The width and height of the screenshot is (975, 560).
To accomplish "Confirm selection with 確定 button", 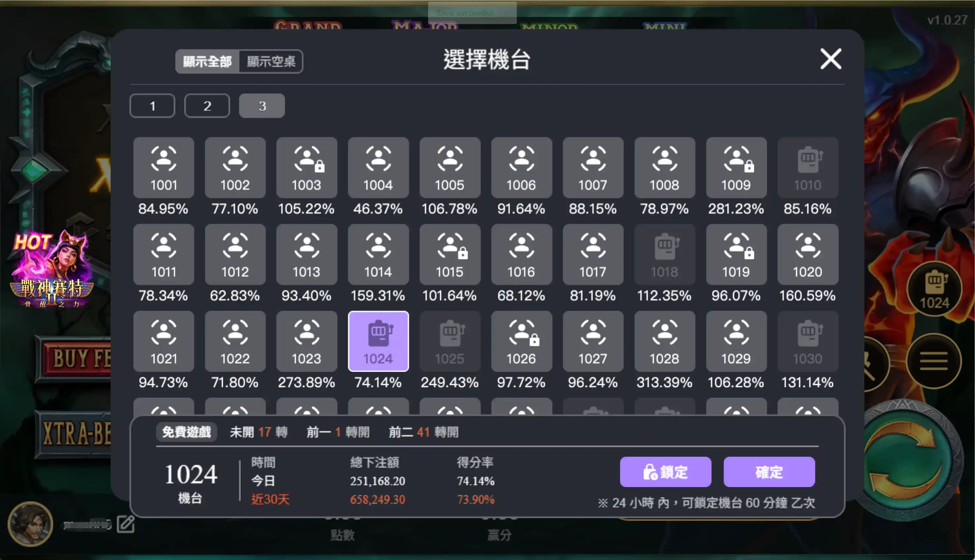I will (x=769, y=472).
